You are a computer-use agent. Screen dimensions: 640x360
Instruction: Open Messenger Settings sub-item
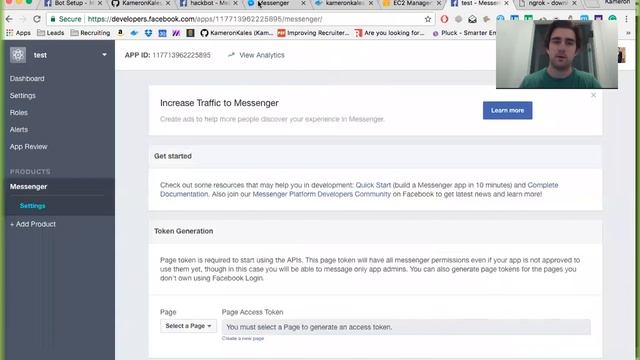click(x=32, y=206)
